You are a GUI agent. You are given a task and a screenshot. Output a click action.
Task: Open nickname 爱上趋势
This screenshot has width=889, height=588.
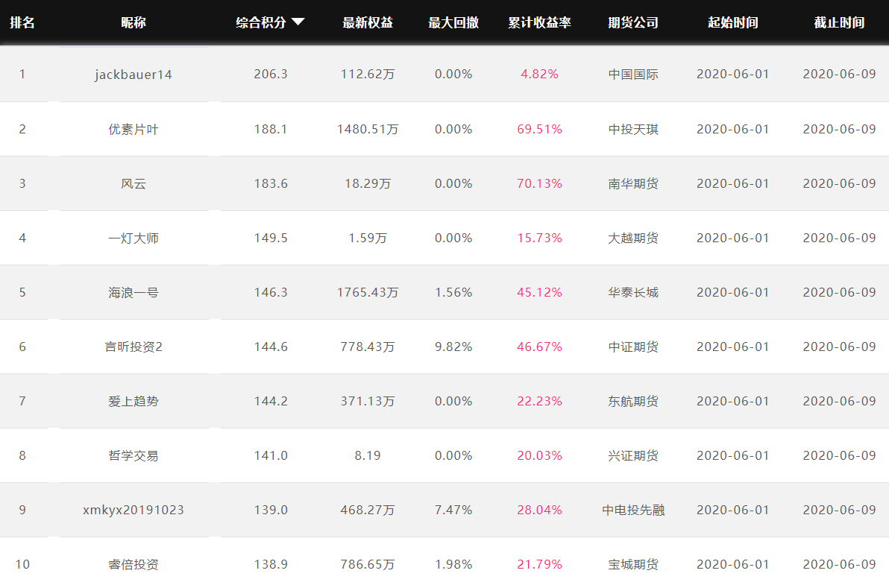point(133,401)
